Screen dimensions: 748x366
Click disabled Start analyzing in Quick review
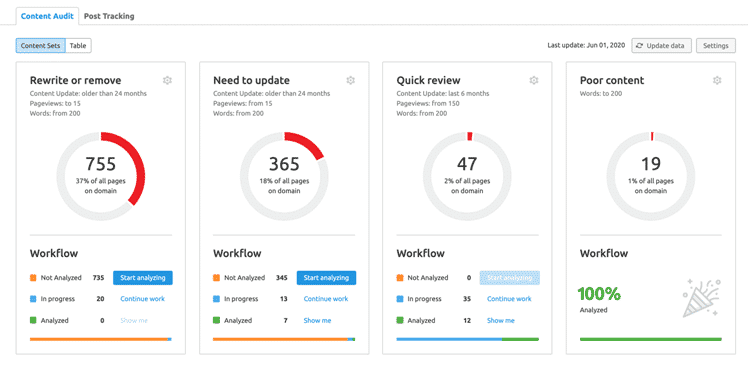coord(509,278)
